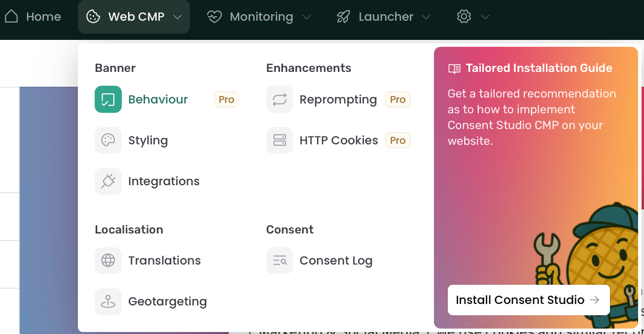The width and height of the screenshot is (644, 334).
Task: Click the Launcher rocket icon
Action: 343,17
